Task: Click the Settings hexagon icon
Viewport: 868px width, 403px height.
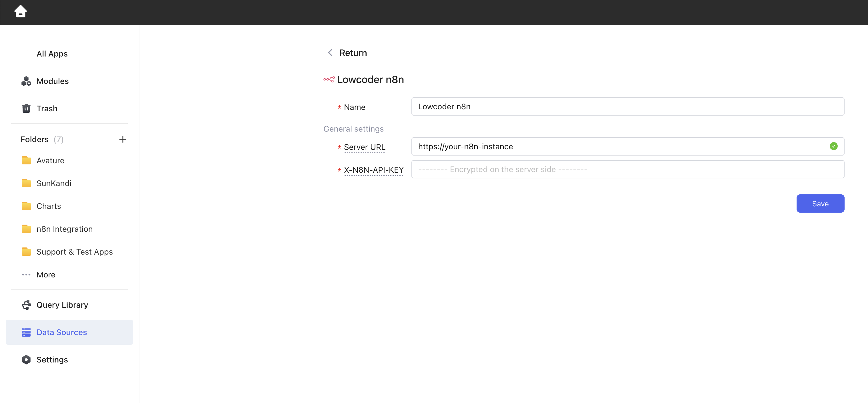Action: pos(26,360)
